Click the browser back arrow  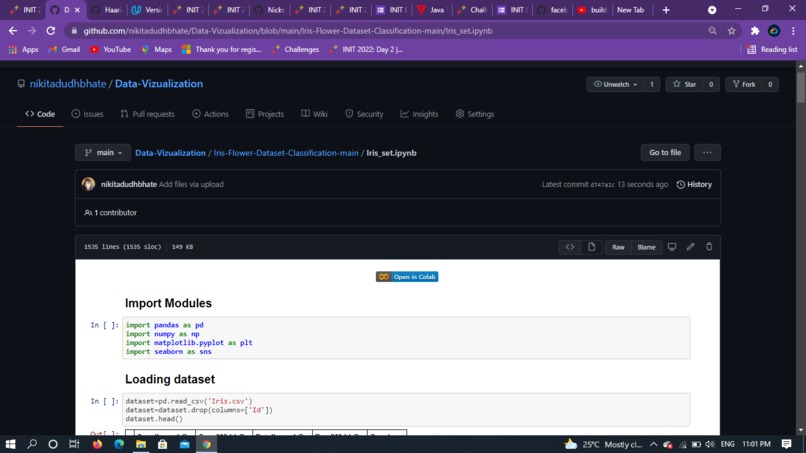13,31
